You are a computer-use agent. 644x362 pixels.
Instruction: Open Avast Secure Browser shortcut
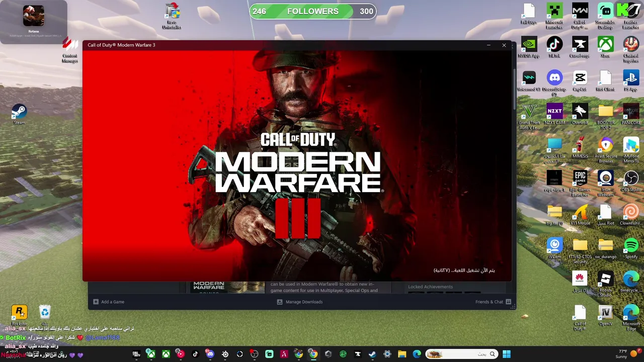click(605, 150)
